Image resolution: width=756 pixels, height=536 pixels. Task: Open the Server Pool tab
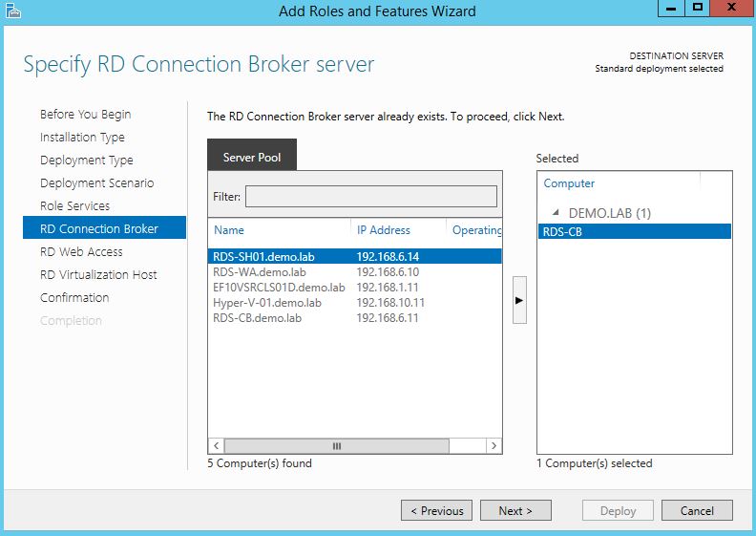252,157
